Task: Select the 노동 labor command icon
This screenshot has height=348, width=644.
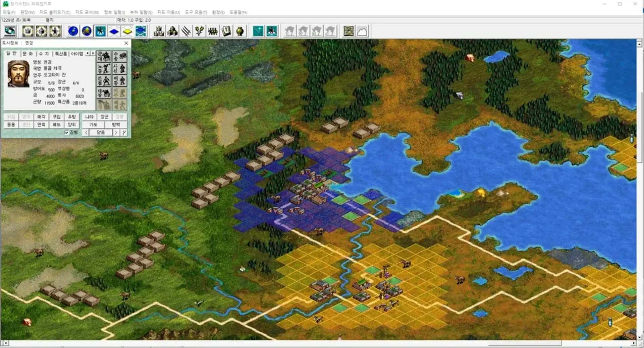Action: [104, 69]
